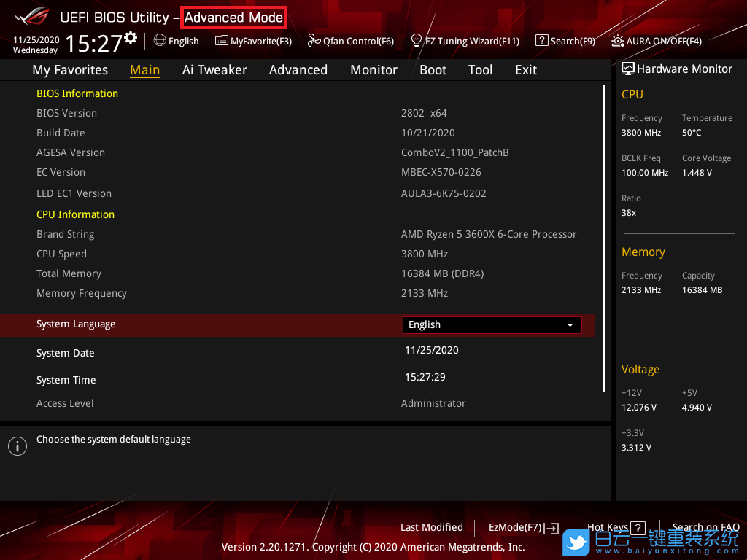Click the System Language dropdown arrow
Viewport: 747px width, 560px height.
click(570, 325)
